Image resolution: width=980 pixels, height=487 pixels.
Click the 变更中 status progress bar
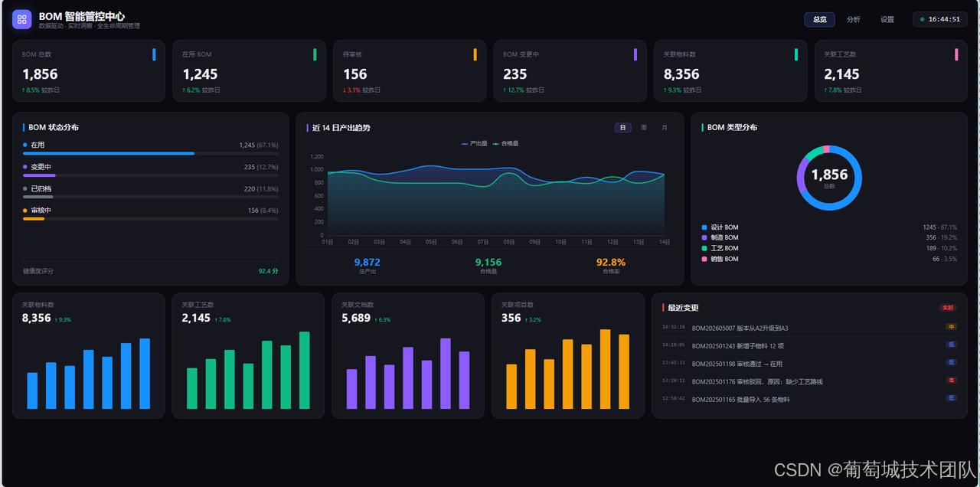tap(151, 175)
